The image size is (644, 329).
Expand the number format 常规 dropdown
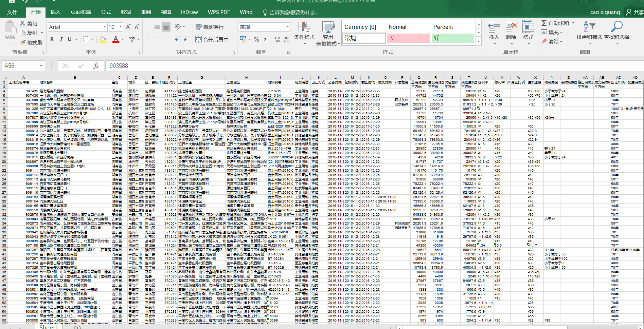pyautogui.click(x=287, y=27)
